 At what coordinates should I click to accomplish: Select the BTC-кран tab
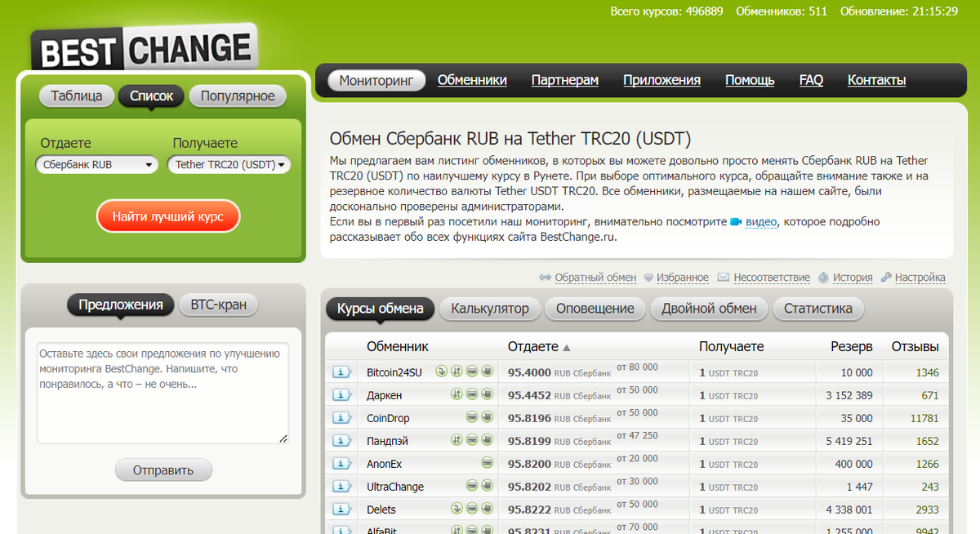(x=219, y=305)
